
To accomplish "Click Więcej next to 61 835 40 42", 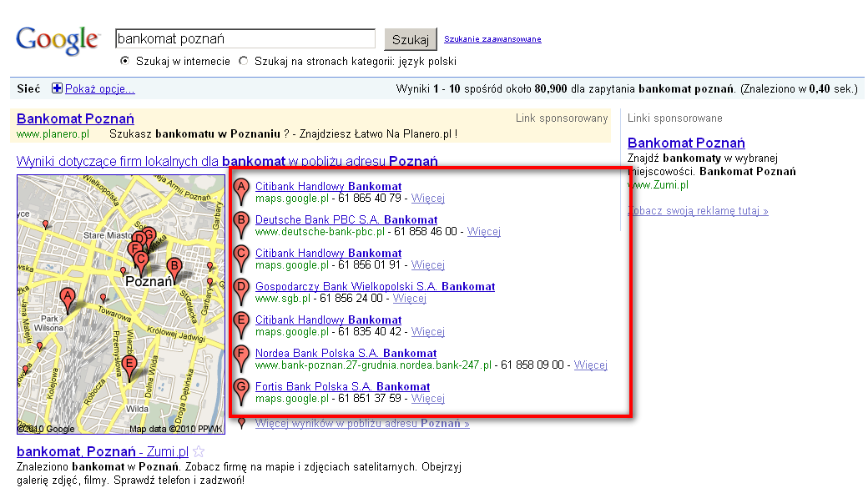I will pos(428,331).
